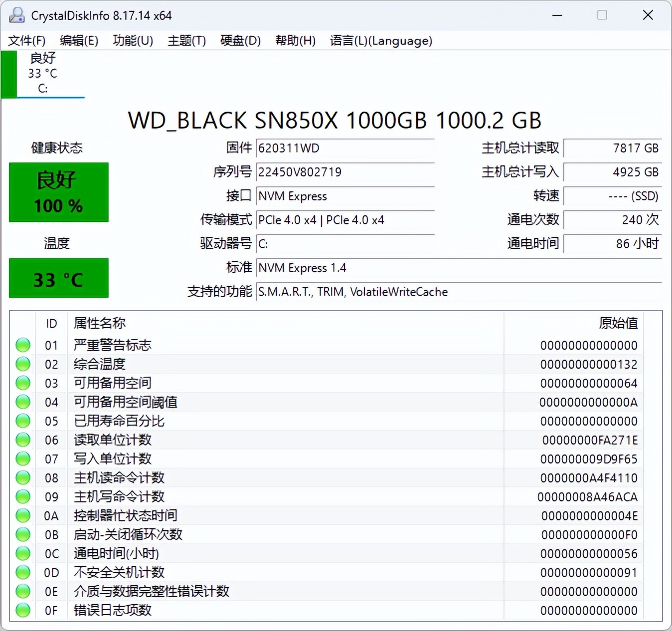Click status circle icon for ID 06
The width and height of the screenshot is (672, 631).
tap(23, 440)
